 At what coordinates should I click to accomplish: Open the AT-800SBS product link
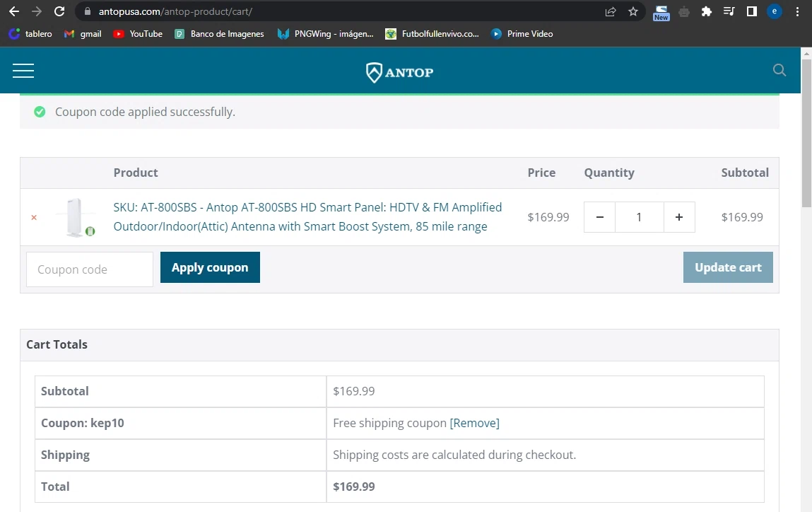click(307, 216)
